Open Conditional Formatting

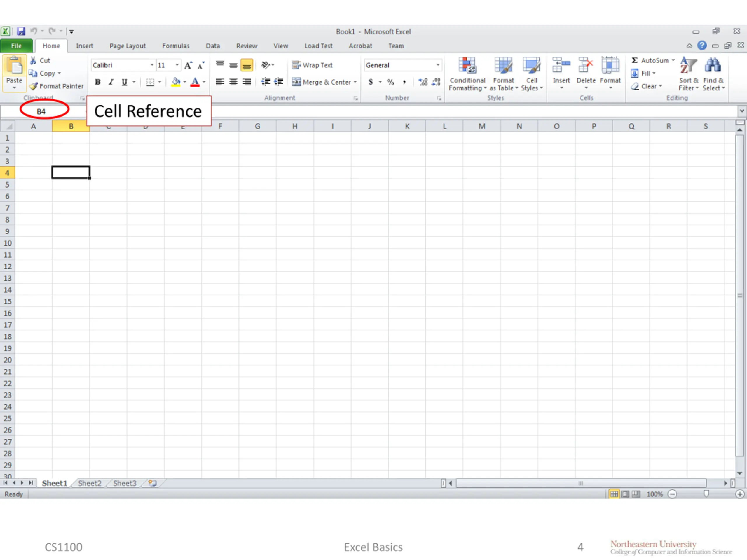[x=467, y=73]
